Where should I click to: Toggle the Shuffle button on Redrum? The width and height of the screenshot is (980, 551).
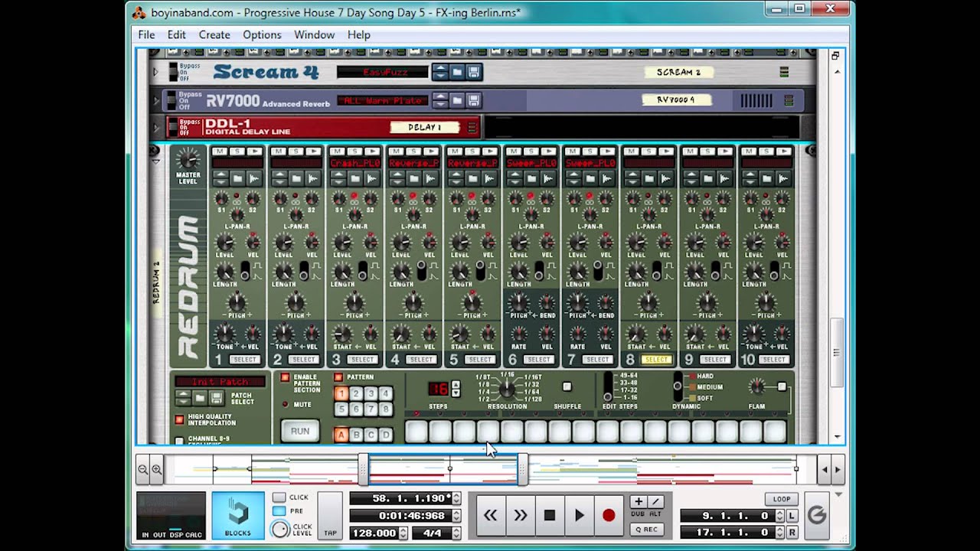(567, 387)
